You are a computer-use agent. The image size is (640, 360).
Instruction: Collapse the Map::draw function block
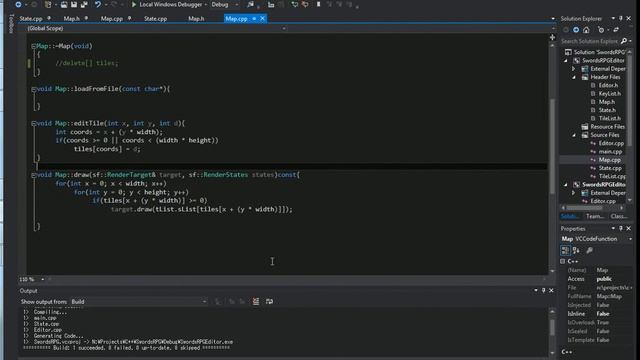[x=33, y=175]
